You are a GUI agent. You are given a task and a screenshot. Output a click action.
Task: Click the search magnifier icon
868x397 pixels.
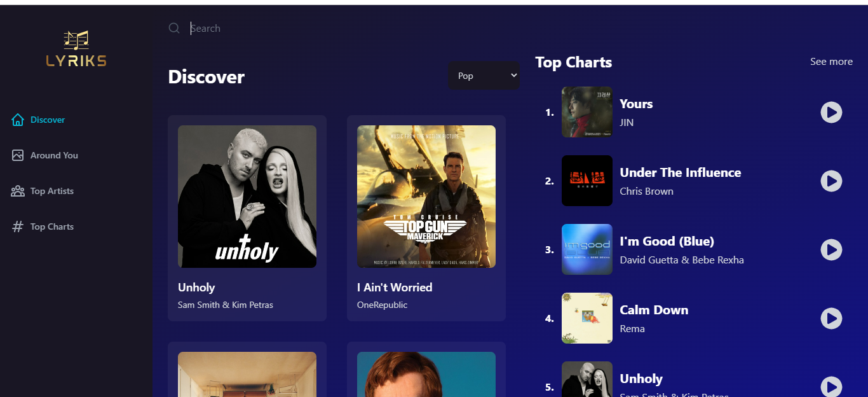pos(174,28)
